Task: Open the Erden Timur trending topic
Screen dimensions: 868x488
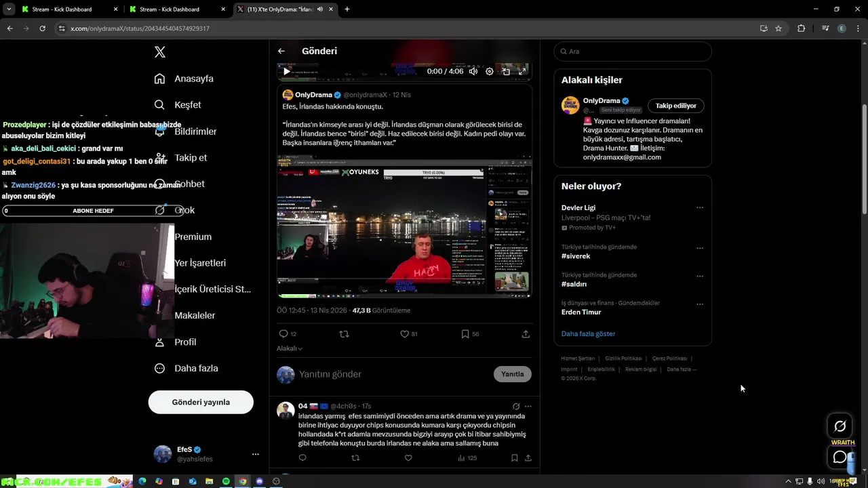Action: (581, 312)
